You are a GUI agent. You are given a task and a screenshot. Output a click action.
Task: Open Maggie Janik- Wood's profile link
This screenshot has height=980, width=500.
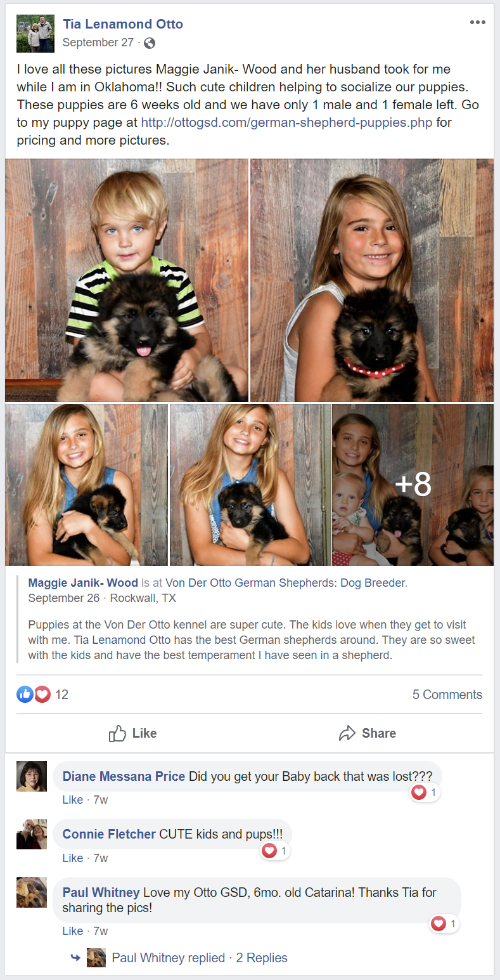click(83, 582)
